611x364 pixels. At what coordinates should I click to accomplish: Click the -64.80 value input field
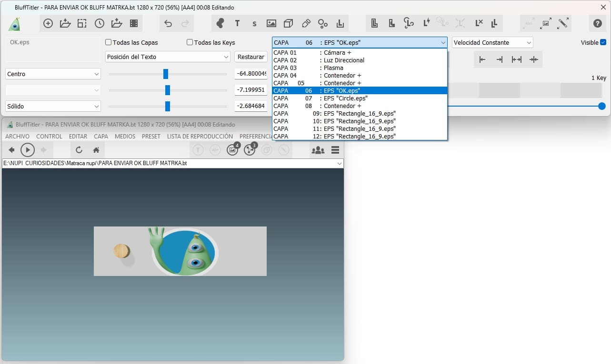click(251, 74)
